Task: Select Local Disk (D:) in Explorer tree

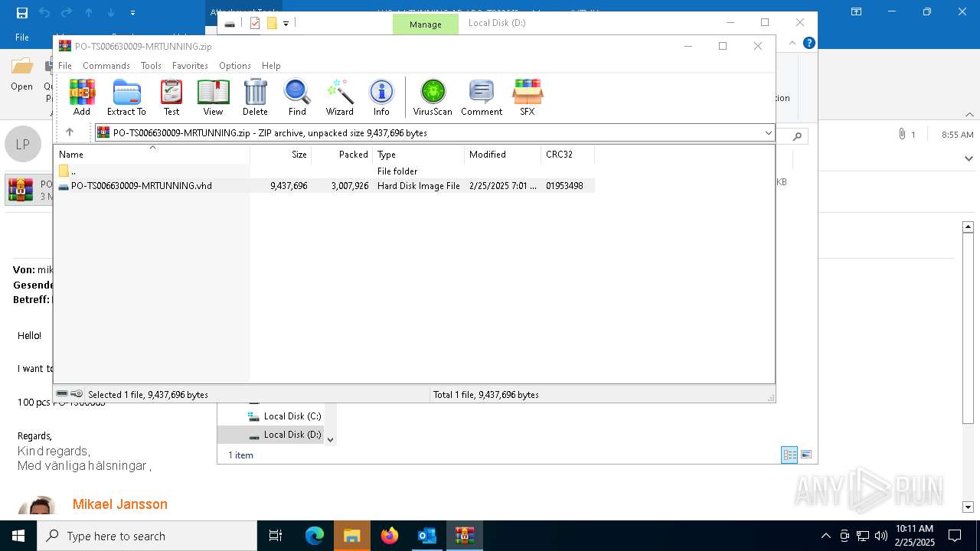Action: (284, 435)
